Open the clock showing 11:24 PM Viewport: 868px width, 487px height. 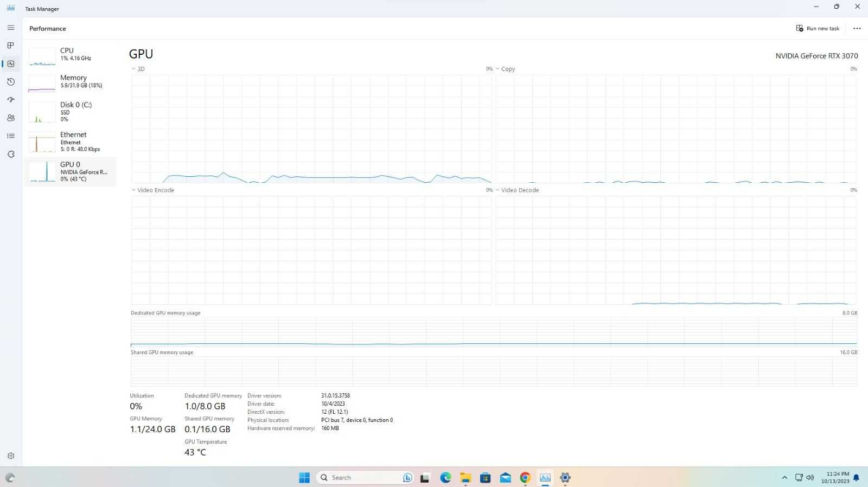pos(835,477)
